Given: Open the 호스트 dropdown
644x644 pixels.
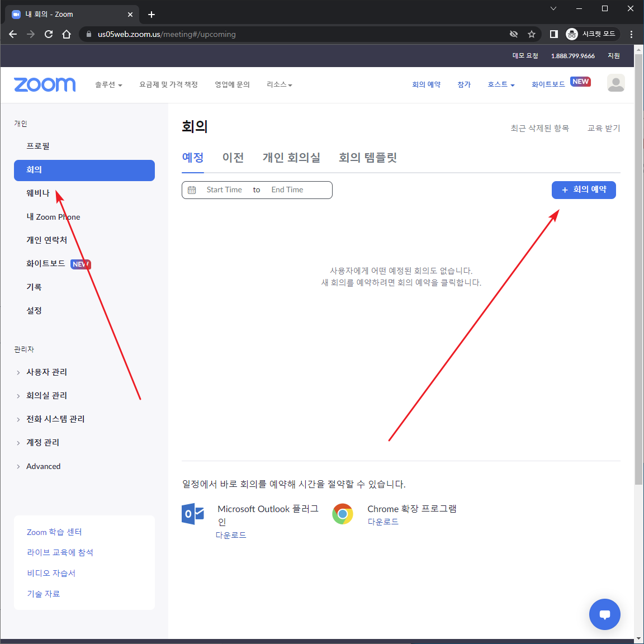Looking at the screenshot, I should pos(501,84).
